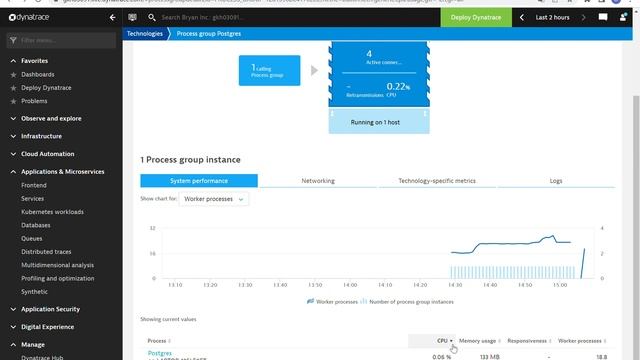Screen dimensions: 640x360
Task: Open the user profile icon
Action: (x=623, y=17)
